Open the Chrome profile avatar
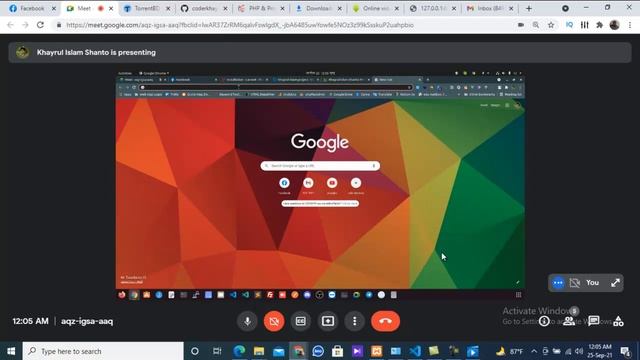The image size is (640, 360). [615, 25]
